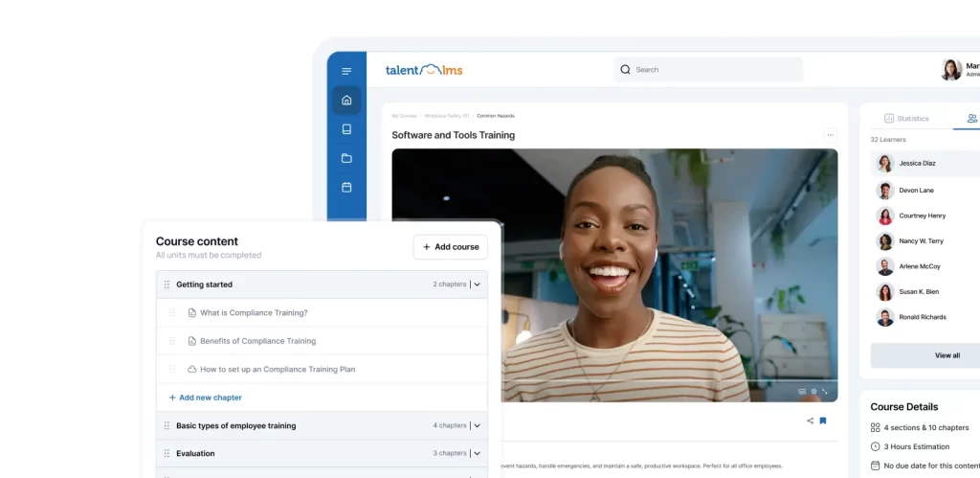Viewport: 980px width, 478px height.
Task: Click drag handle for How to set up row
Action: point(172,369)
